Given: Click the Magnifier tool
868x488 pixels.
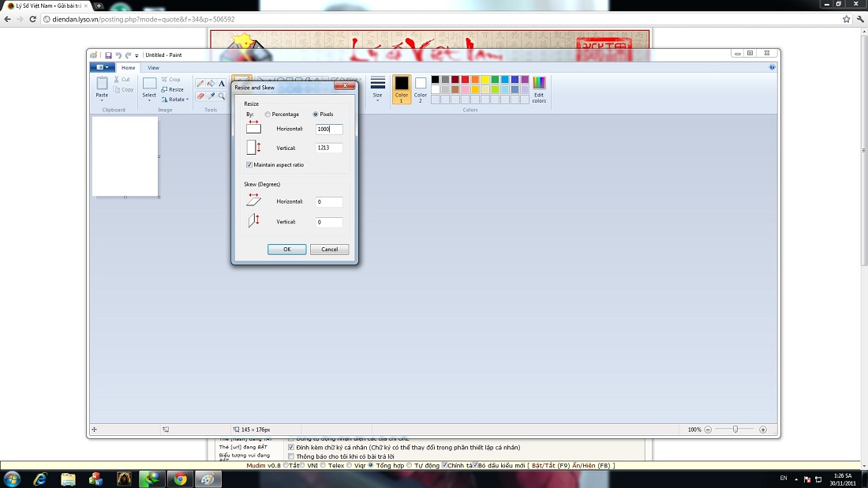Looking at the screenshot, I should (222, 96).
